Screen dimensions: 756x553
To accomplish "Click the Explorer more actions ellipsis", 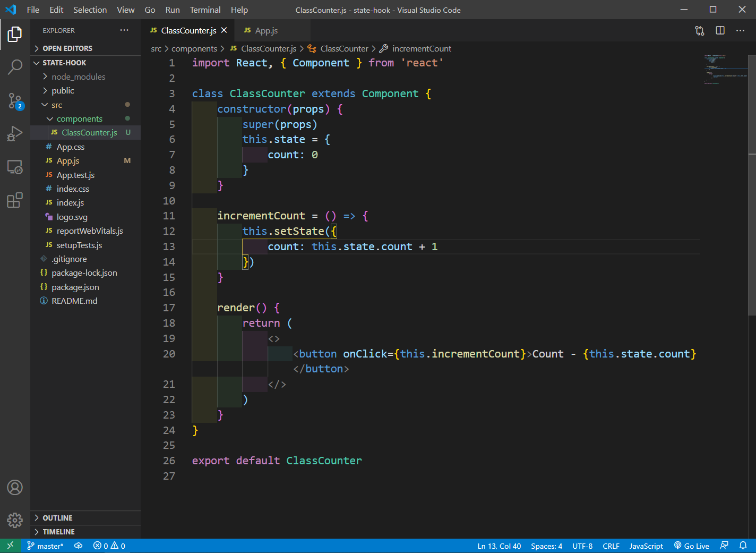I will 124,30.
